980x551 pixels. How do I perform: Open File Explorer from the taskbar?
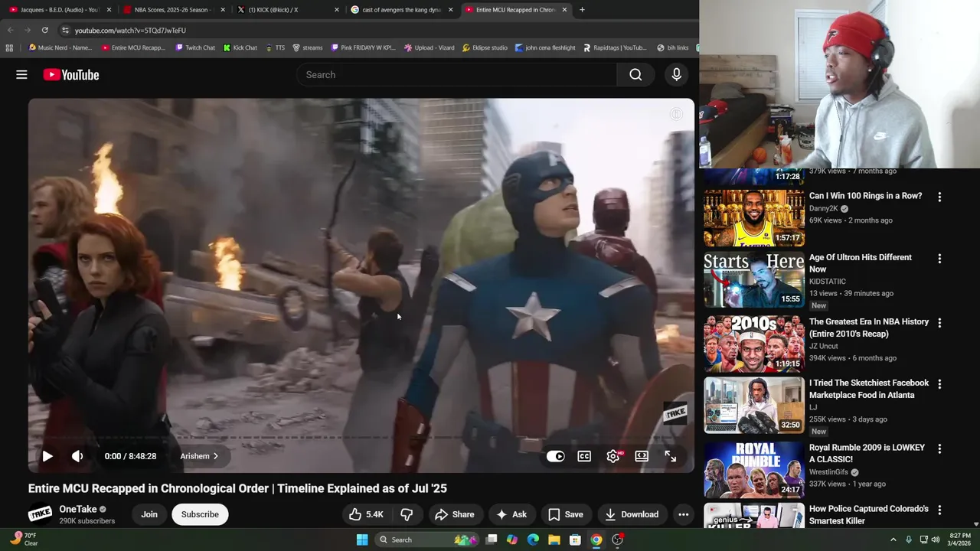pos(554,540)
